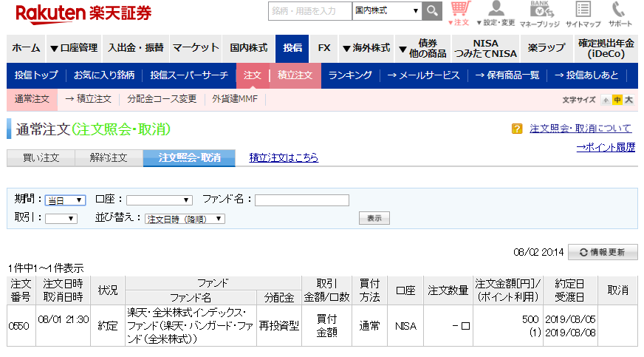Open 保有商品一覧
The height and width of the screenshot is (357, 644).
pos(507,75)
